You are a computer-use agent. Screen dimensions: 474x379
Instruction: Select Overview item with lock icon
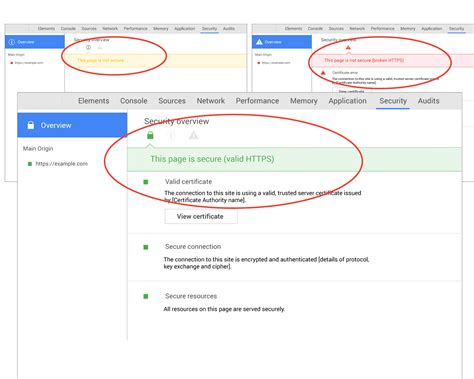(x=72, y=125)
